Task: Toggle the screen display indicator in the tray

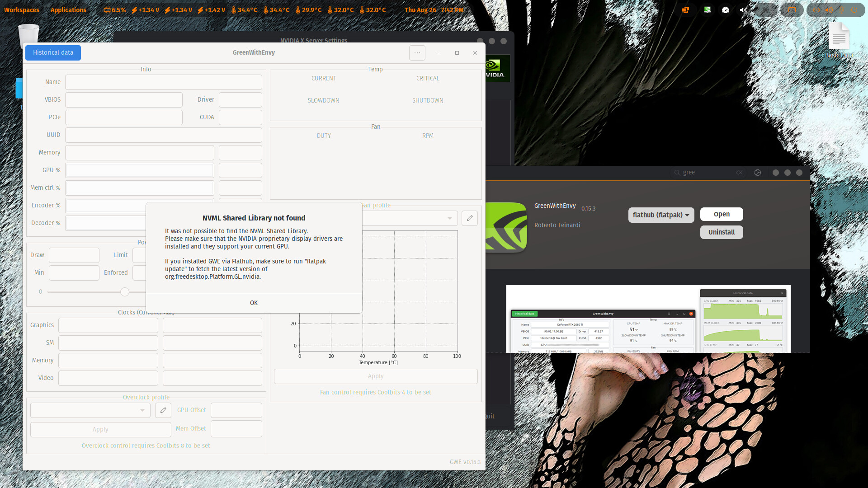Action: tap(792, 10)
